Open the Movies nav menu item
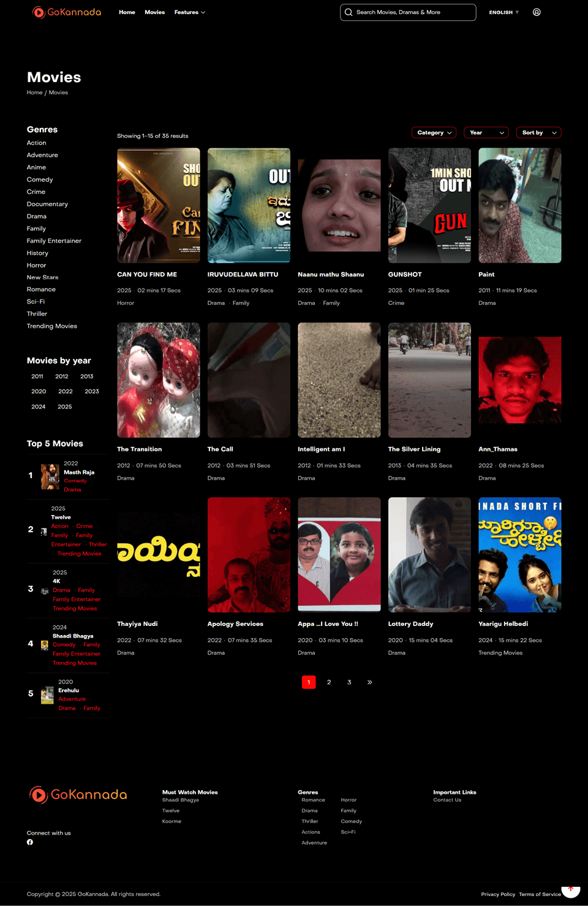The height and width of the screenshot is (907, 588). click(154, 12)
